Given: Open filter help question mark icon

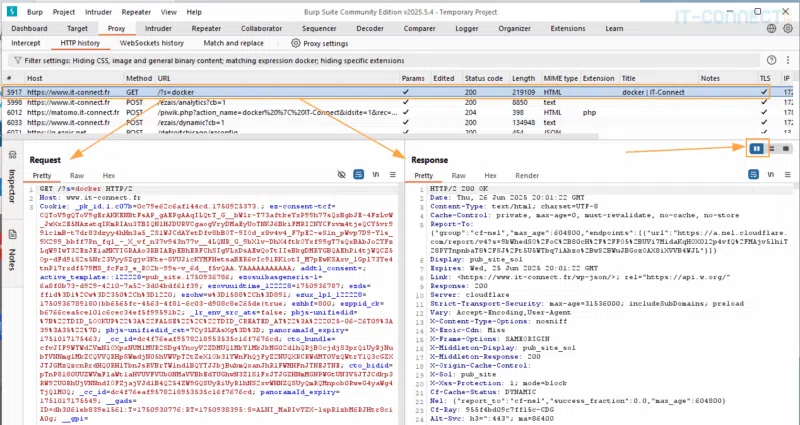Looking at the screenshot, I should click(x=771, y=60).
